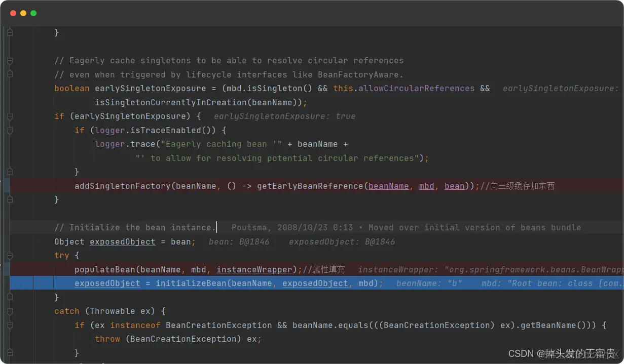Click the mbd.isSingleton() call
Screen dimensions: 624x364
pyautogui.click(x=269, y=88)
